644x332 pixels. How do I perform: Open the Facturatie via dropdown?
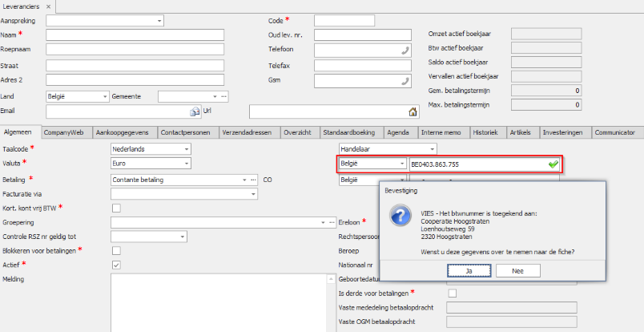point(253,194)
